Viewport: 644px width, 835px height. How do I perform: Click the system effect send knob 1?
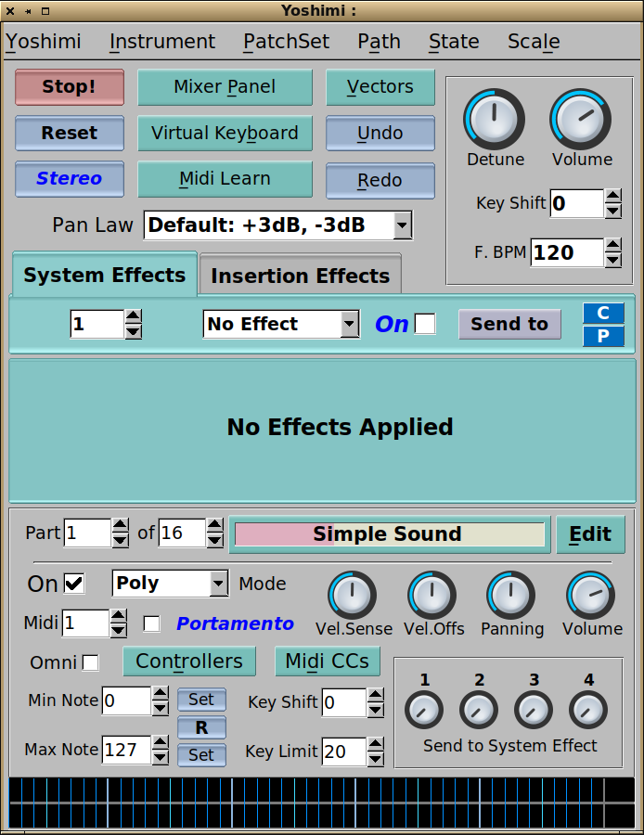tap(424, 711)
